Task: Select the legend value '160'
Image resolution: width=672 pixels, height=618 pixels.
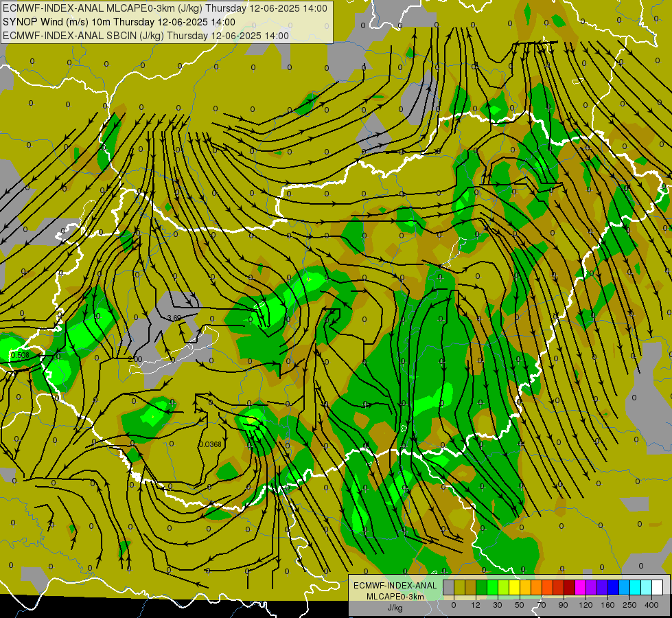Action: click(607, 605)
